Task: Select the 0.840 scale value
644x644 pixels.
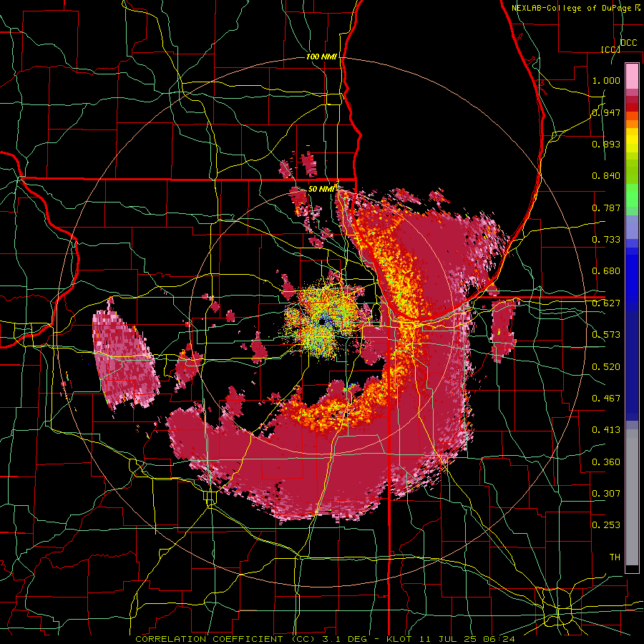Action: coord(606,176)
